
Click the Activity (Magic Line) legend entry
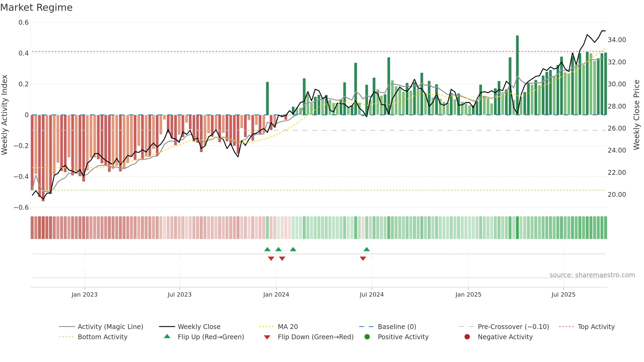point(101,327)
